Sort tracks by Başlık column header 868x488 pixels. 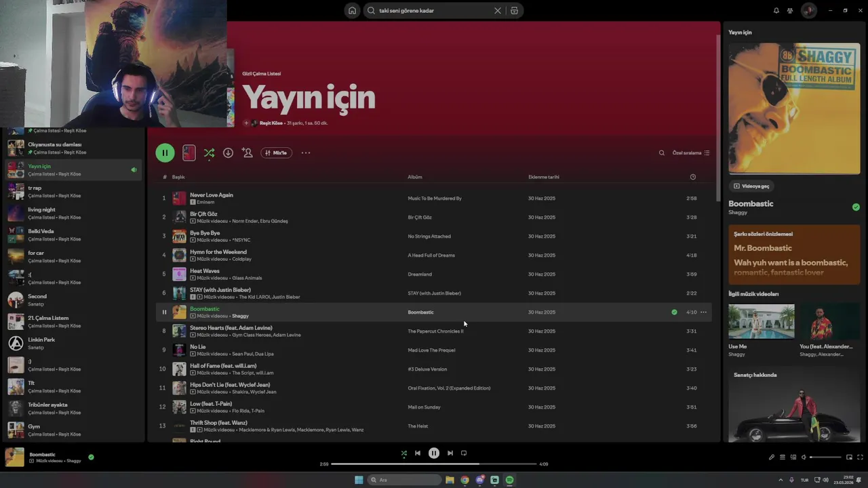click(x=178, y=177)
